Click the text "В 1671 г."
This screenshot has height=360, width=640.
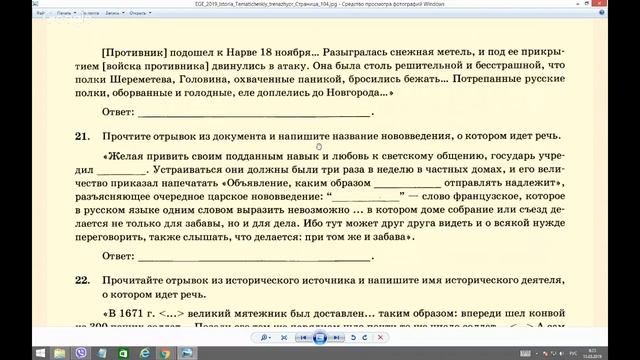[132, 313]
